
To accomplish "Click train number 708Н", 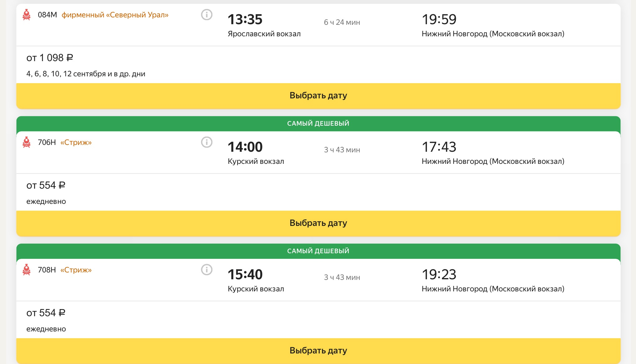I will point(47,270).
